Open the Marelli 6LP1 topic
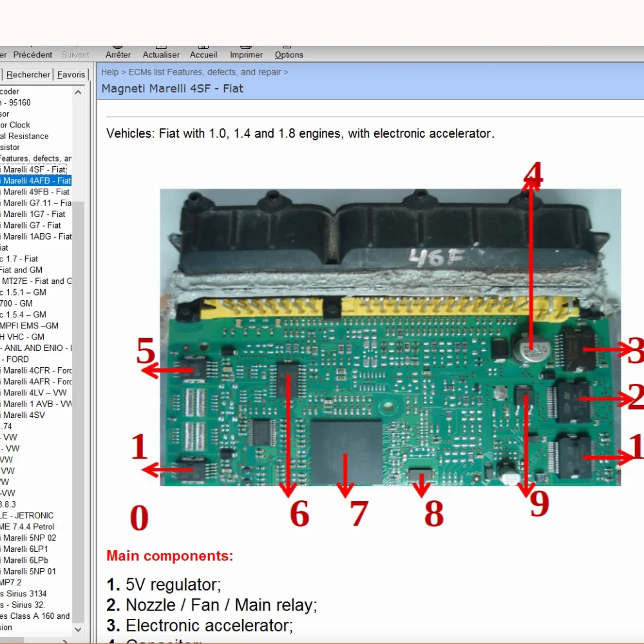The width and height of the screenshot is (644, 644). (24, 549)
